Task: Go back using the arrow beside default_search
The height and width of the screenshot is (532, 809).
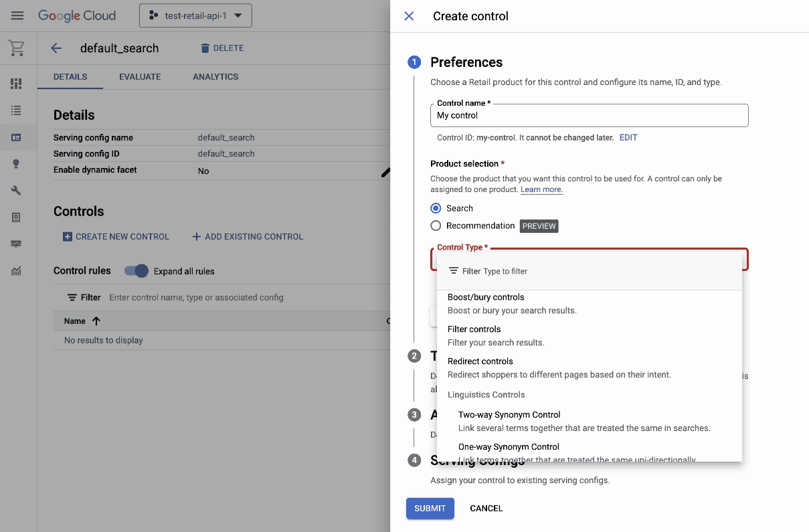Action: [56, 48]
